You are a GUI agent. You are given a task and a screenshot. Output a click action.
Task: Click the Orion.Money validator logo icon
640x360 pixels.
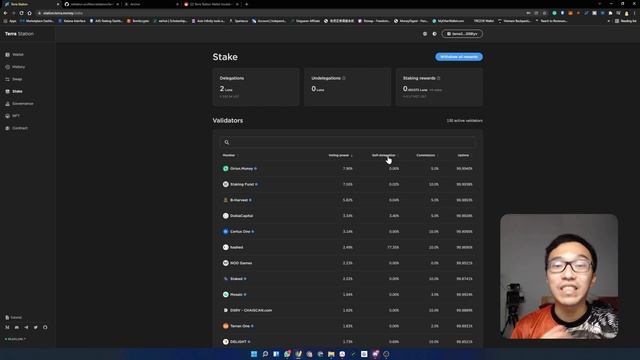point(226,169)
